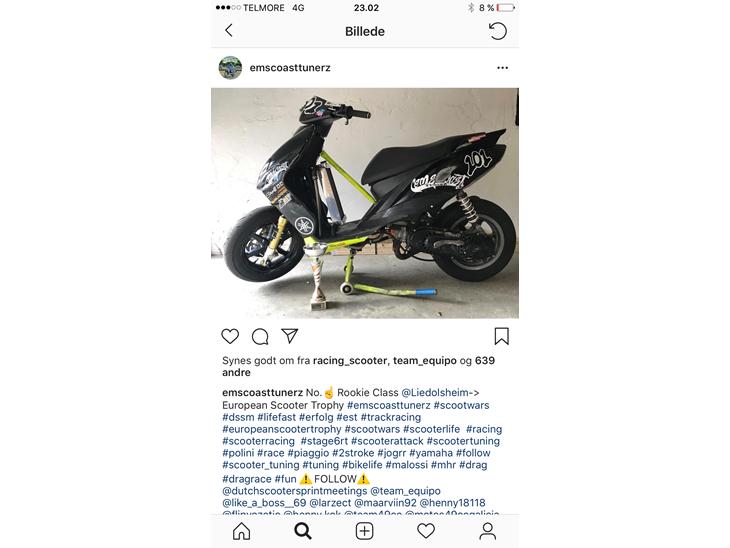This screenshot has height=548, width=730.
Task: Open the three-dot post options menu
Action: point(502,68)
